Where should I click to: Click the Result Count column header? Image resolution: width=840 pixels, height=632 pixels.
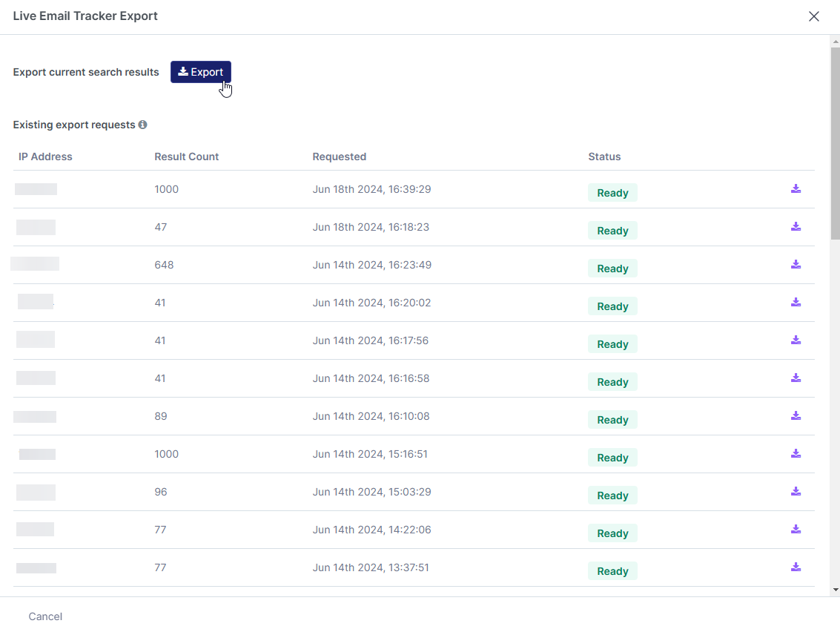(x=187, y=157)
